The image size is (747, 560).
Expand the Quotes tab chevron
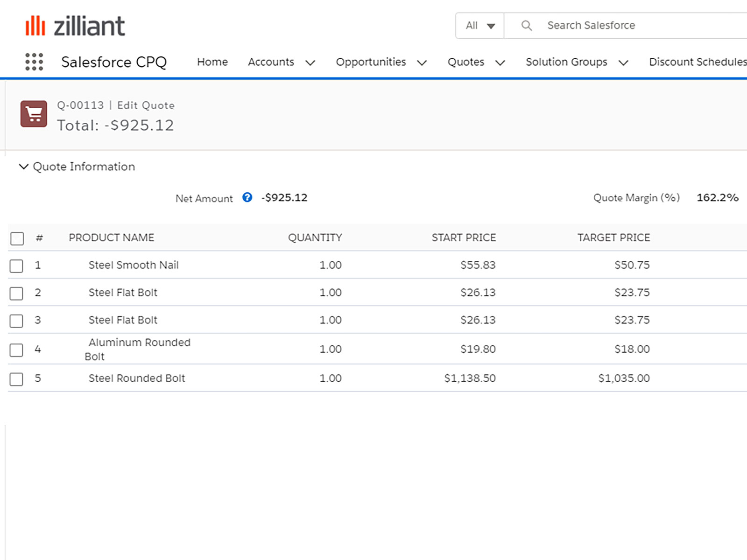click(500, 63)
